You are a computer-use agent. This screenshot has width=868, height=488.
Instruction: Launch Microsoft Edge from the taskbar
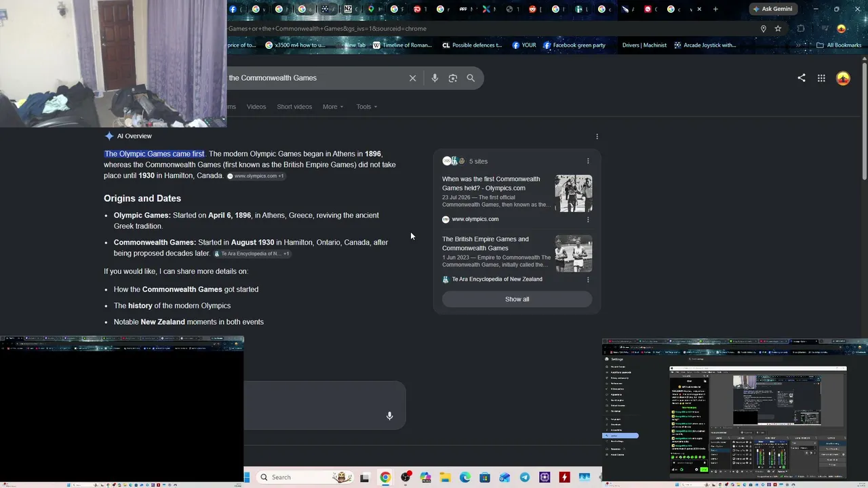pos(465,478)
